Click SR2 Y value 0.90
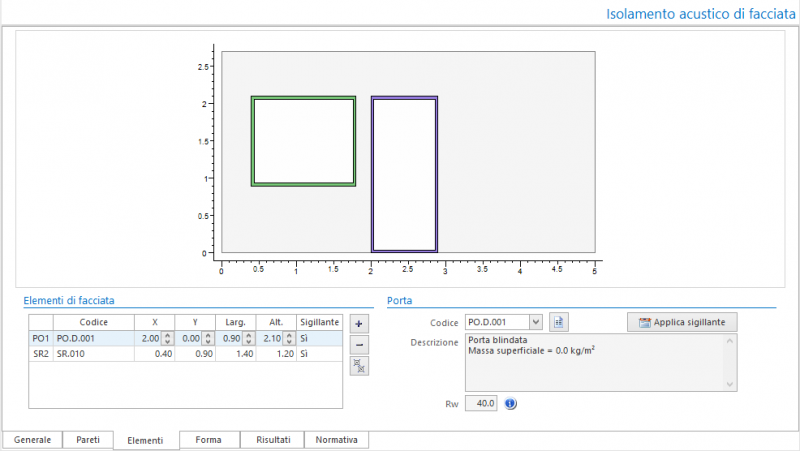Screen dimensions: 800x451 pos(195,354)
